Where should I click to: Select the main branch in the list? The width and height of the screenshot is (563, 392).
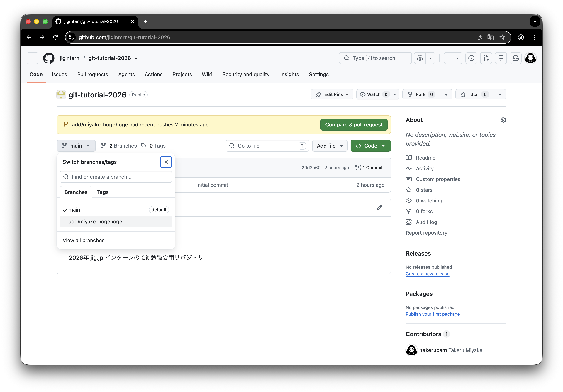coord(116,210)
